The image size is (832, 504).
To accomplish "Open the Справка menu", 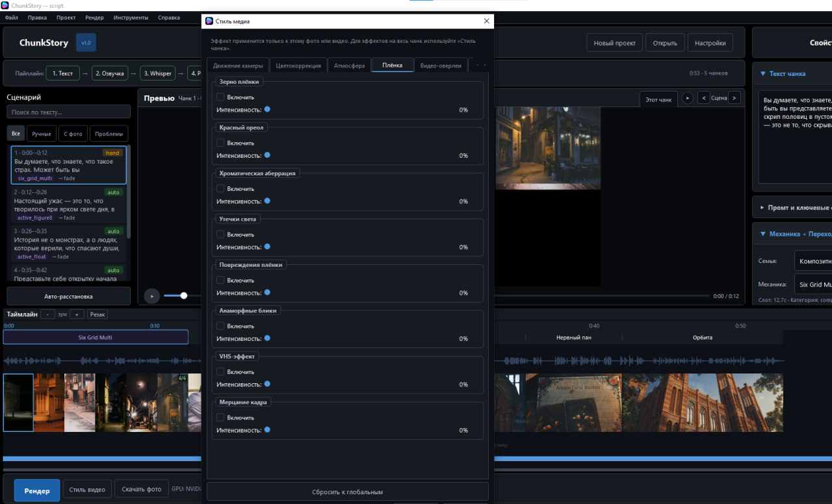I will tap(169, 18).
